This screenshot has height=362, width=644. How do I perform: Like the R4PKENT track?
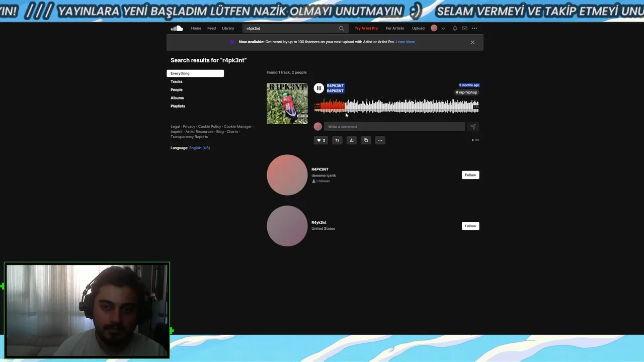pos(321,140)
